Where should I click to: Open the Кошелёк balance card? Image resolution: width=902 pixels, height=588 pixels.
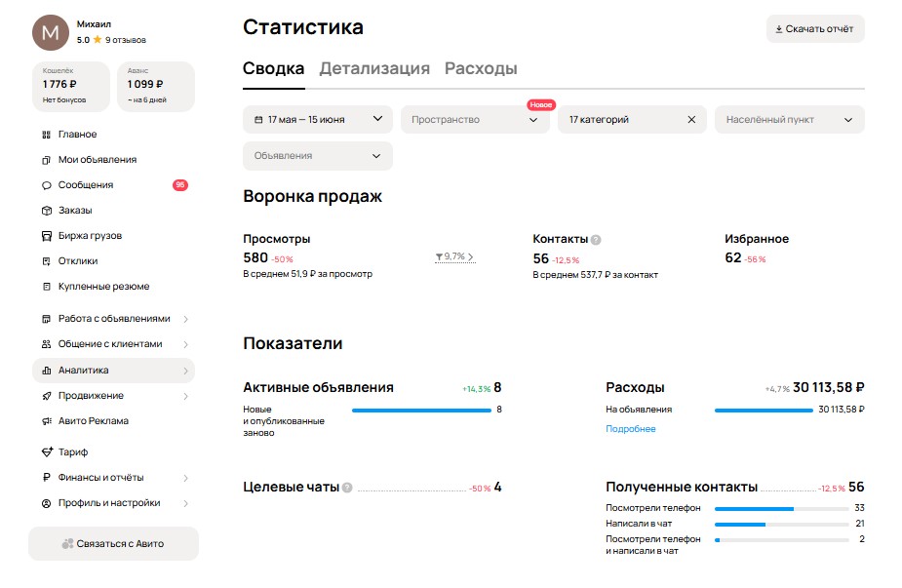coord(71,87)
